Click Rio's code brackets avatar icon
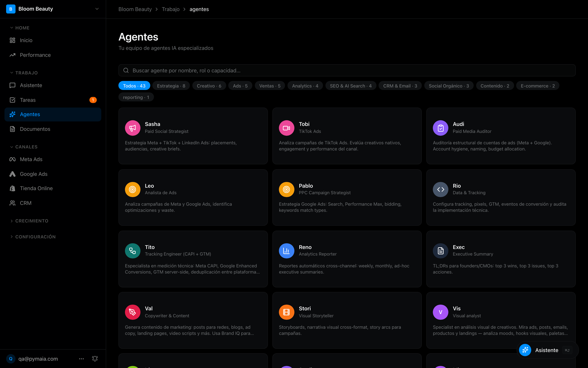The width and height of the screenshot is (588, 368). 441,189
